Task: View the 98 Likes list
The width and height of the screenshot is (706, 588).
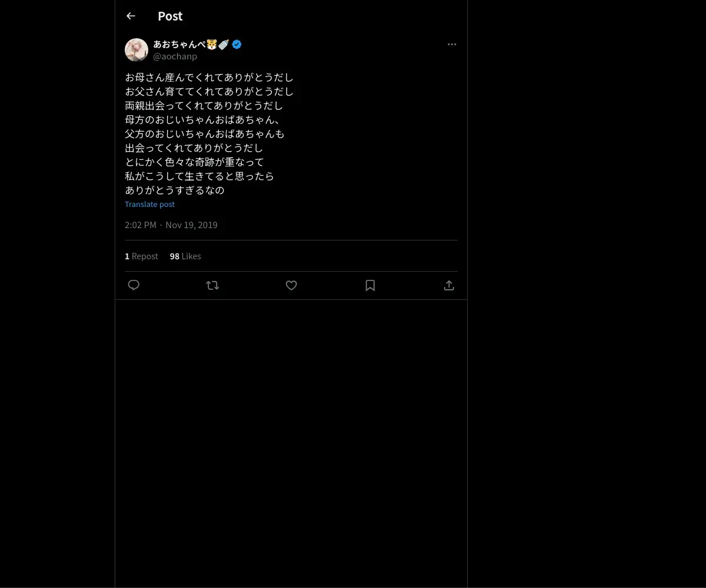Action: [x=185, y=256]
